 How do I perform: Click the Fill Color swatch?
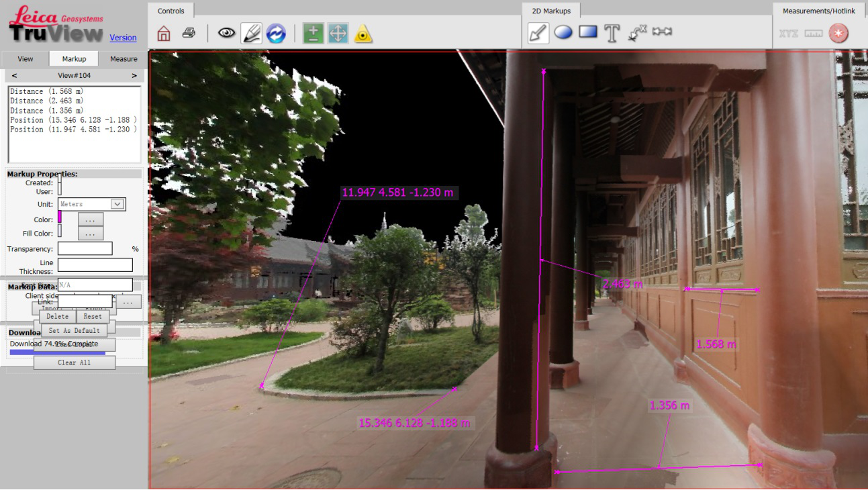(x=60, y=230)
